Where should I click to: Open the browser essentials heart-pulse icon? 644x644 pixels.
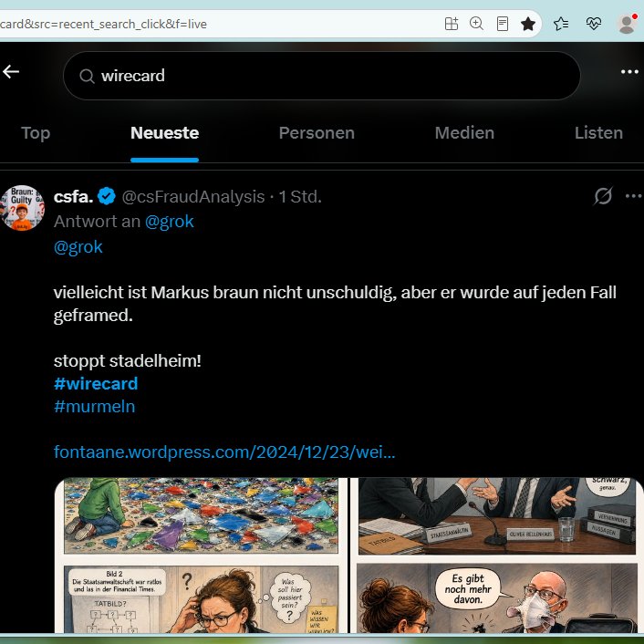pyautogui.click(x=594, y=24)
